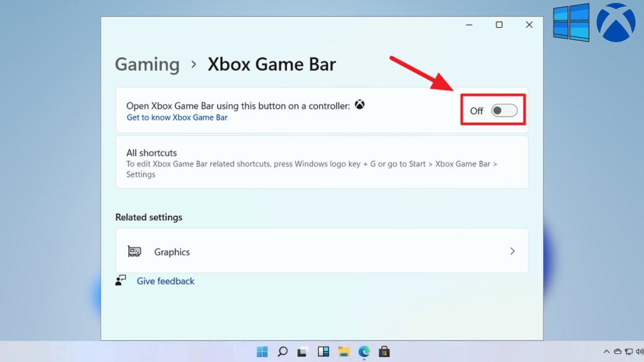
Task: Click the Off label next to toggle
Action: [476, 111]
